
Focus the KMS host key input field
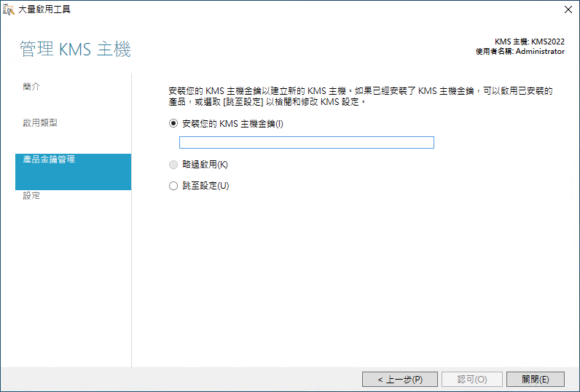[x=306, y=142]
